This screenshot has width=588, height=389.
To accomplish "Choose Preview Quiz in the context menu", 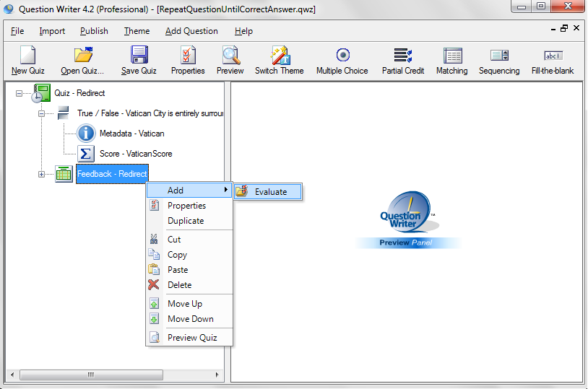I will [x=189, y=338].
